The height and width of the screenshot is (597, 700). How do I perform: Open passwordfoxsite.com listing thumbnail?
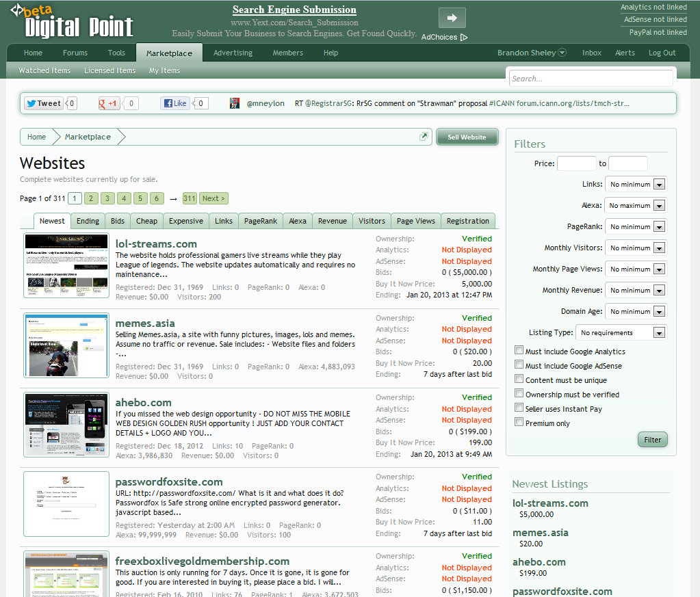coord(66,504)
